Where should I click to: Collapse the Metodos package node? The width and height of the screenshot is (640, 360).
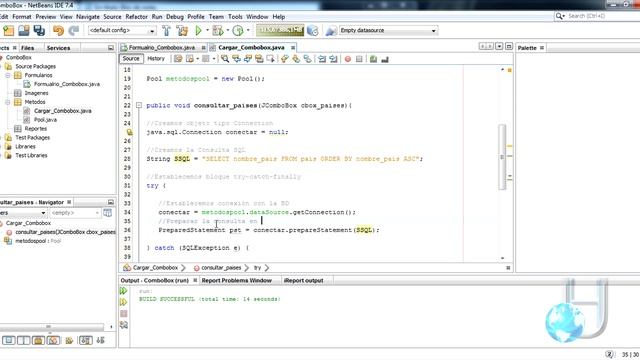8,102
